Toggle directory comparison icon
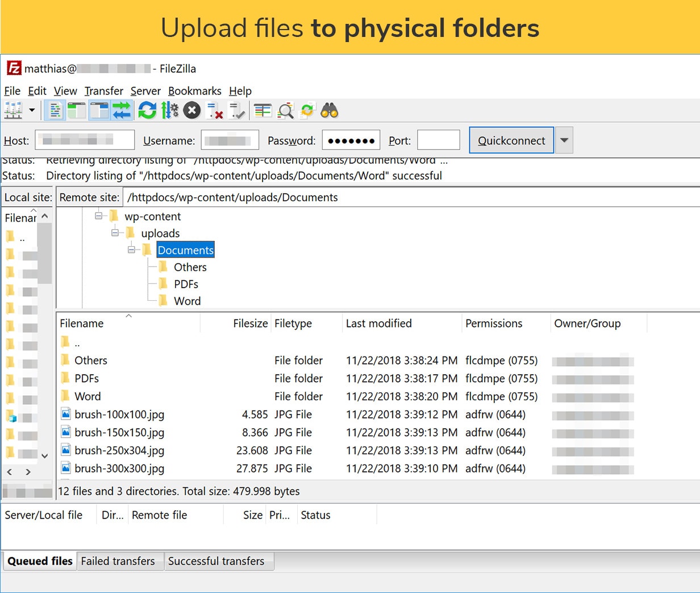 (x=285, y=110)
